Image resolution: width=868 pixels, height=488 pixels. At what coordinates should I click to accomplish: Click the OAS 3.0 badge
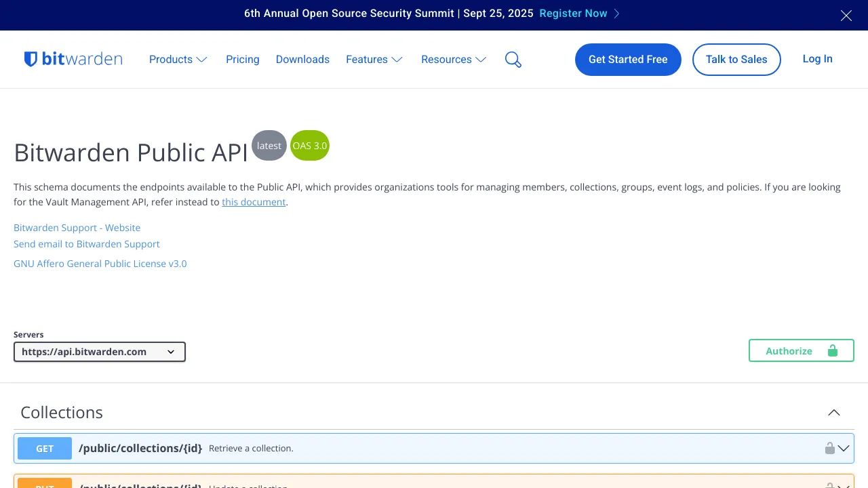310,146
